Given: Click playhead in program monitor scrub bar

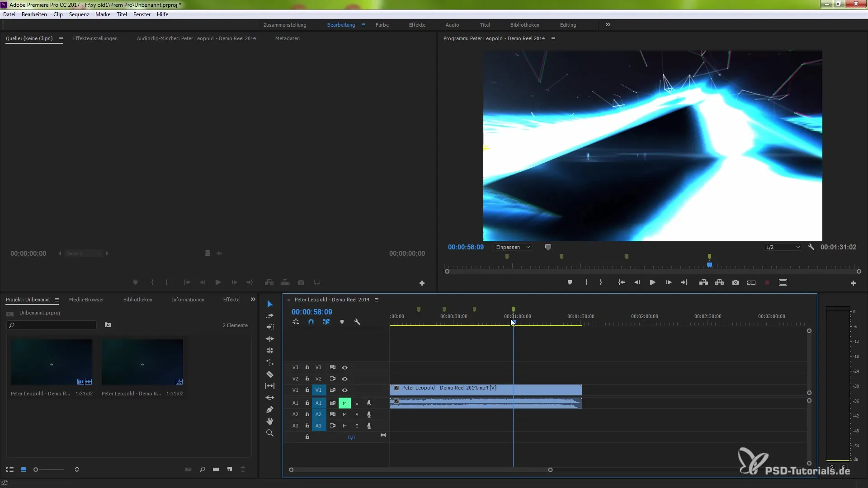Looking at the screenshot, I should click(x=709, y=265).
